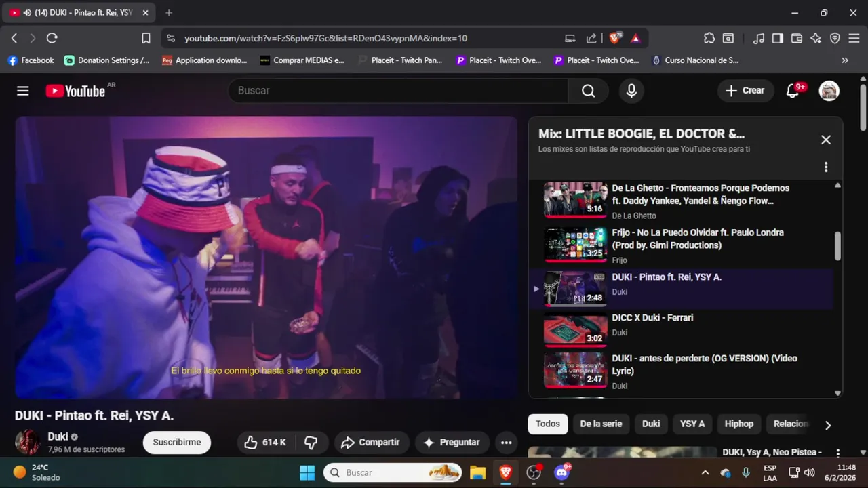
Task: Select the Hiphop filter chip
Action: tap(739, 424)
